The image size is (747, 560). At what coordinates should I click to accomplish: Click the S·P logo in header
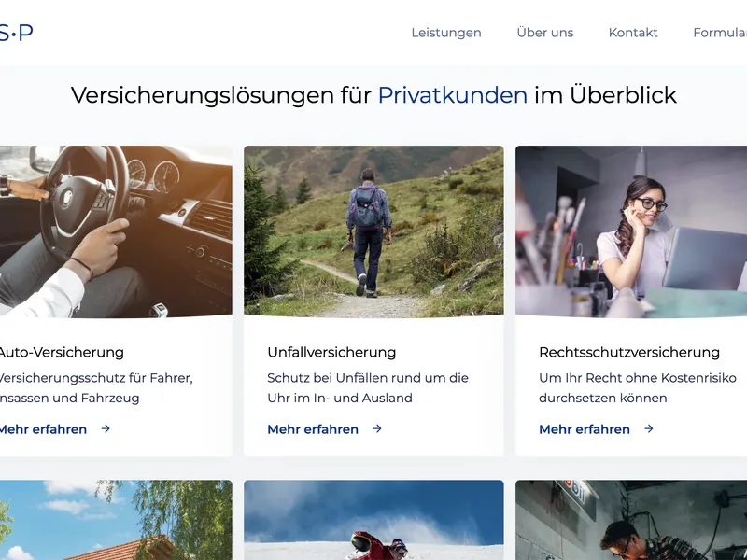coord(16,33)
